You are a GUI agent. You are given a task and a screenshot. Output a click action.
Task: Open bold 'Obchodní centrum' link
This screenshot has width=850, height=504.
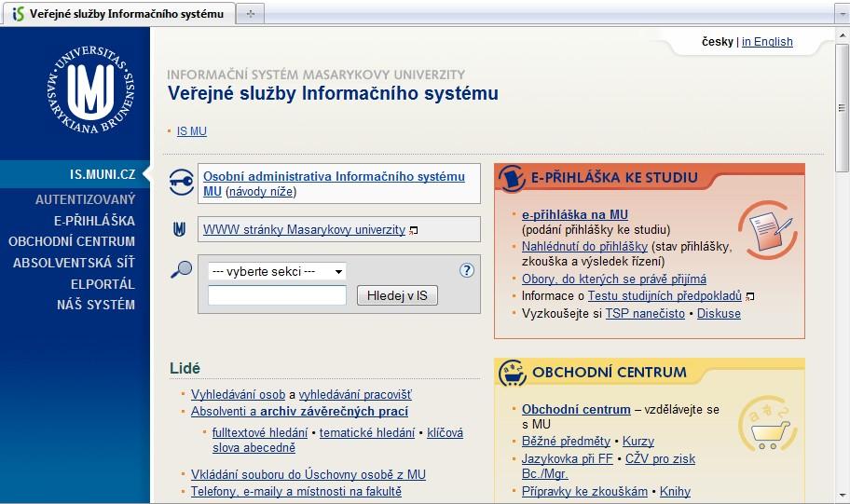pyautogui.click(x=576, y=409)
